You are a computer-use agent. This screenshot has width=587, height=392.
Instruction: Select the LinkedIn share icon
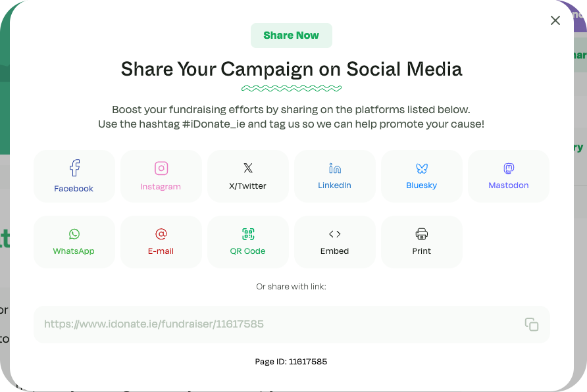[335, 168]
